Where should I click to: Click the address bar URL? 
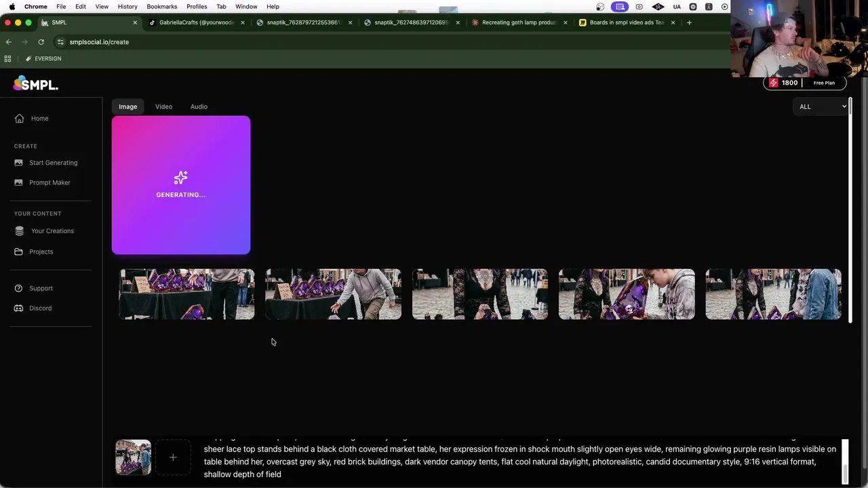[x=99, y=42]
